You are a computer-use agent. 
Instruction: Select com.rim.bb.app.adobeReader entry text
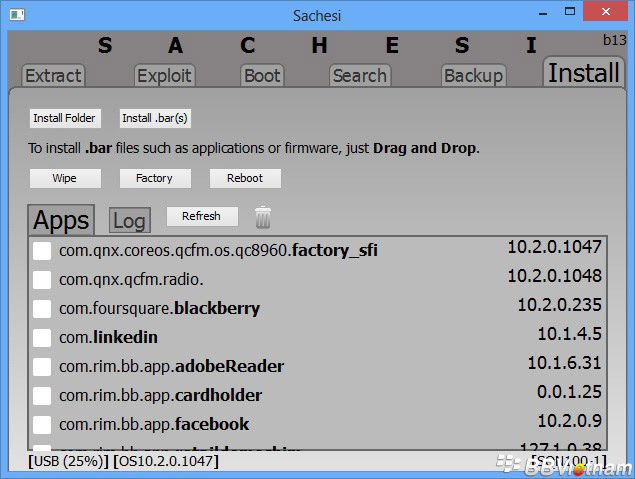pos(171,366)
